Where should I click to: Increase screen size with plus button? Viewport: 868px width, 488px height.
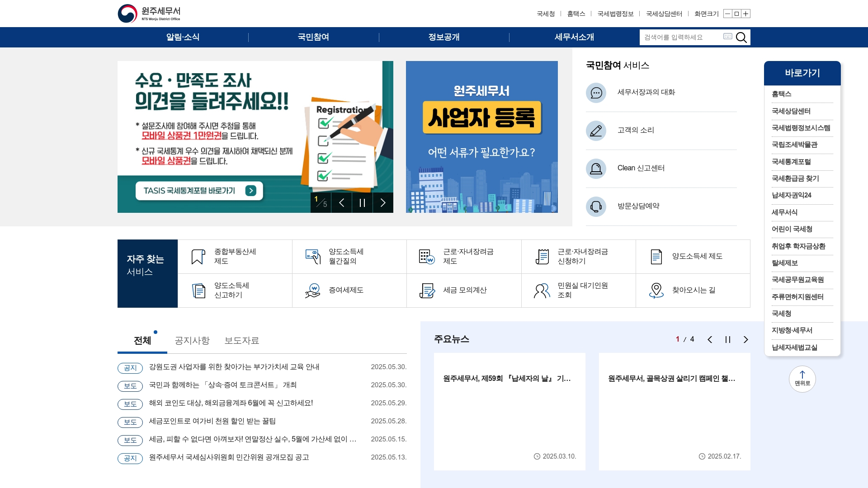click(x=746, y=14)
